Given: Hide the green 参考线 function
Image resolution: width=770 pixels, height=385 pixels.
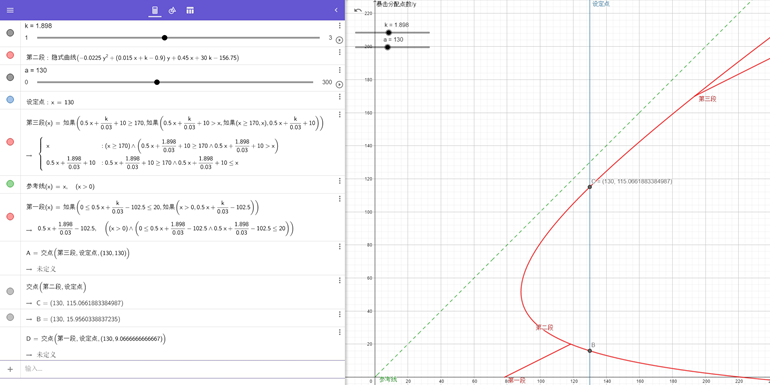Looking at the screenshot, I should pyautogui.click(x=10, y=184).
